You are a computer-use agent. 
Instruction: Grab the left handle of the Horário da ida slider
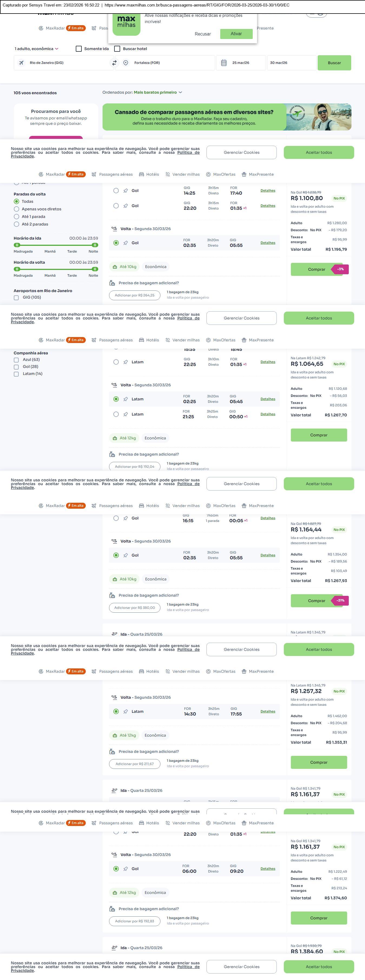17,245
